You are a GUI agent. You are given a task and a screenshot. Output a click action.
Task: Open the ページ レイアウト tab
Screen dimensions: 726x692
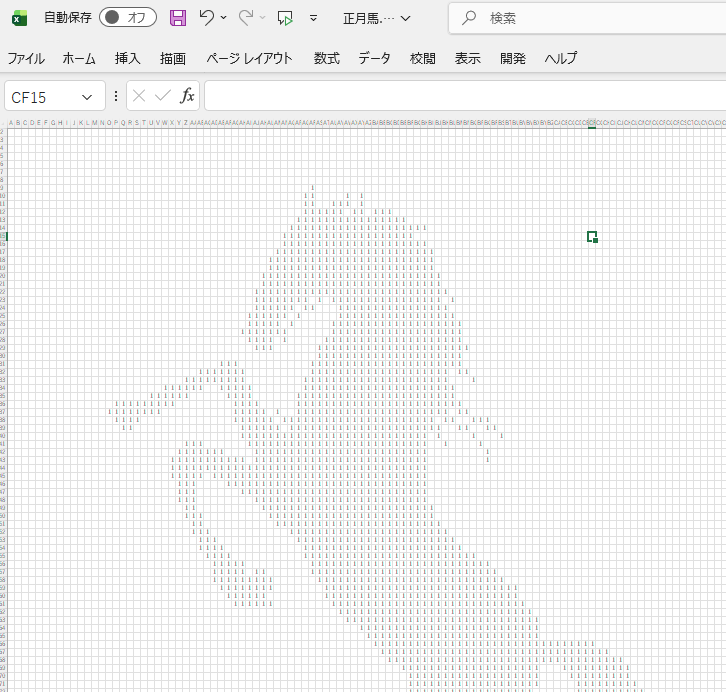click(x=249, y=58)
